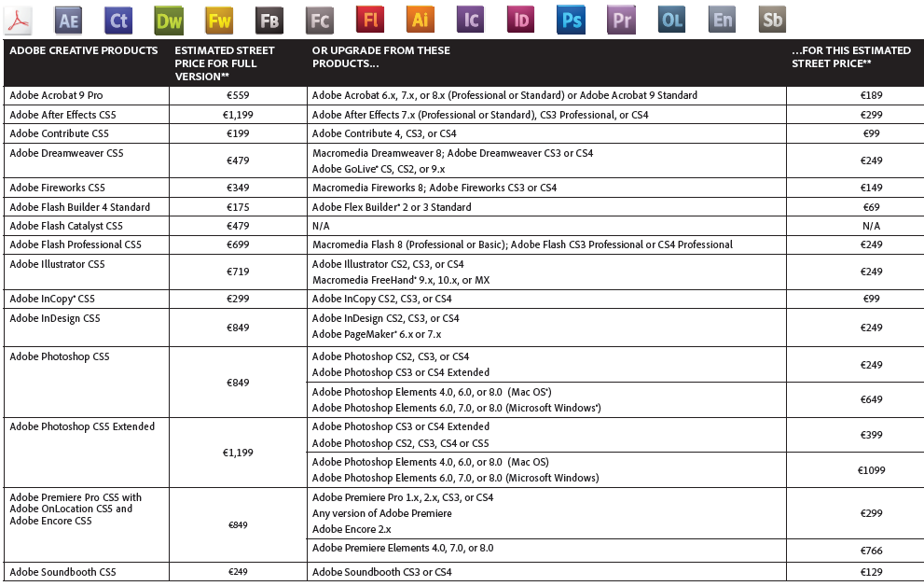Select the €349 Fireworks full price
Screen dimensions: 924x586
click(238, 188)
